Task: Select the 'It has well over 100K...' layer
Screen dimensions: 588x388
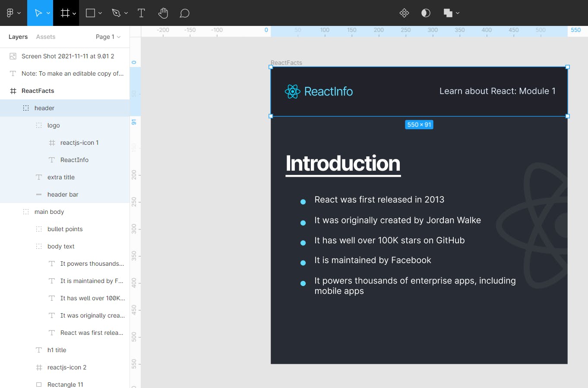Action: pos(65,298)
